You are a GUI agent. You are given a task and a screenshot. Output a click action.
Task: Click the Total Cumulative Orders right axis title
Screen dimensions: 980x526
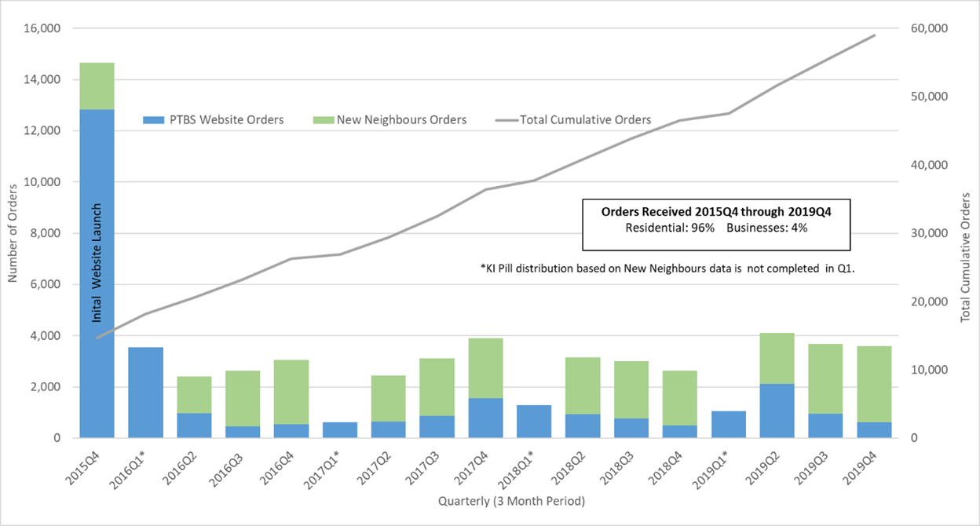pos(966,258)
